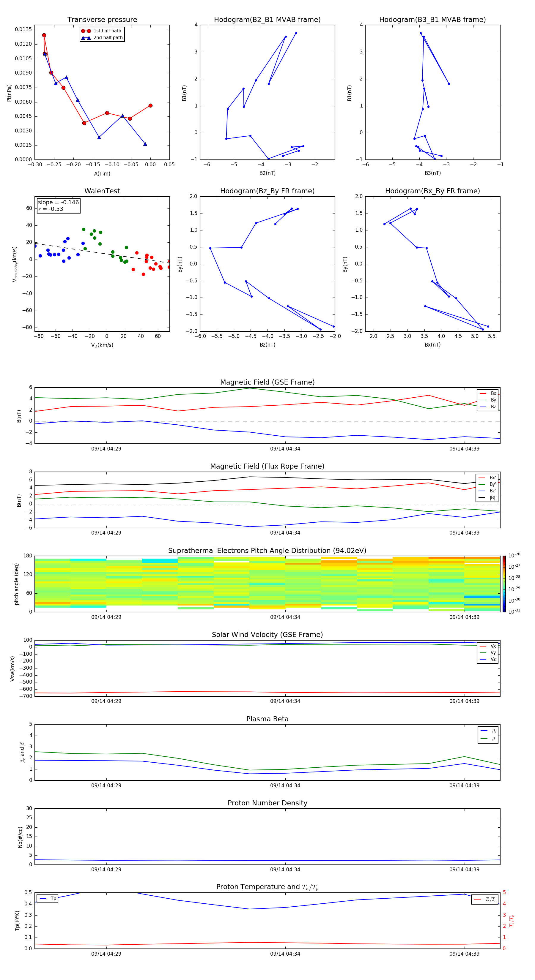Click the "B3(nT)" x-axis label
This screenshot has width=535, height=980.
tap(432, 173)
